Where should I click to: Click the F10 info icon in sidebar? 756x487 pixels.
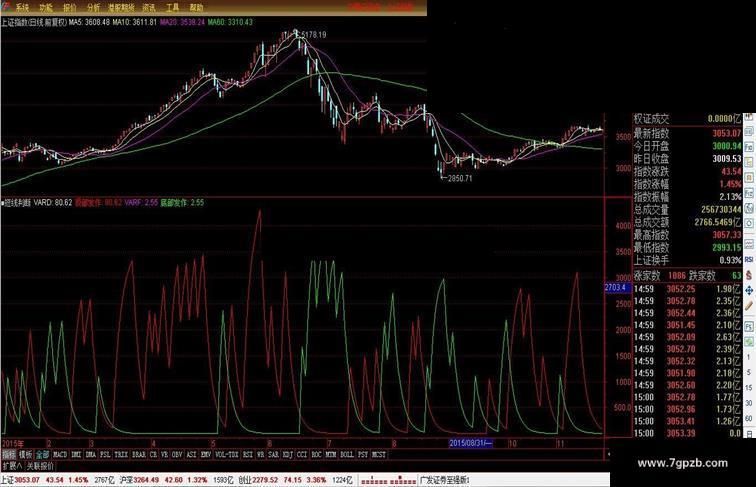click(749, 146)
